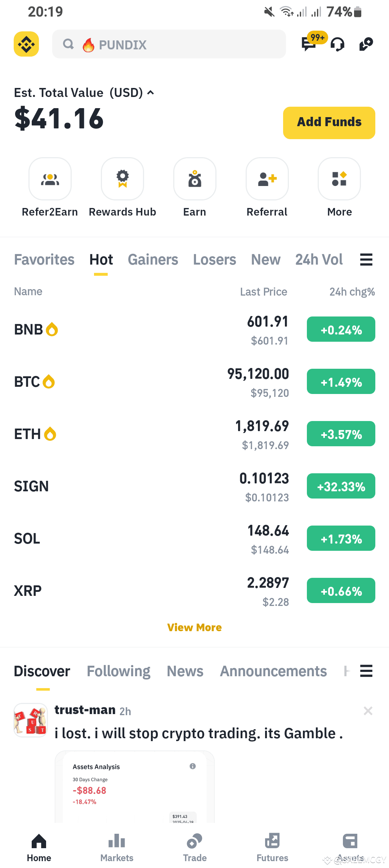389x868 pixels.
Task: Toggle Est. Total Value visibility caret
Action: click(x=151, y=93)
